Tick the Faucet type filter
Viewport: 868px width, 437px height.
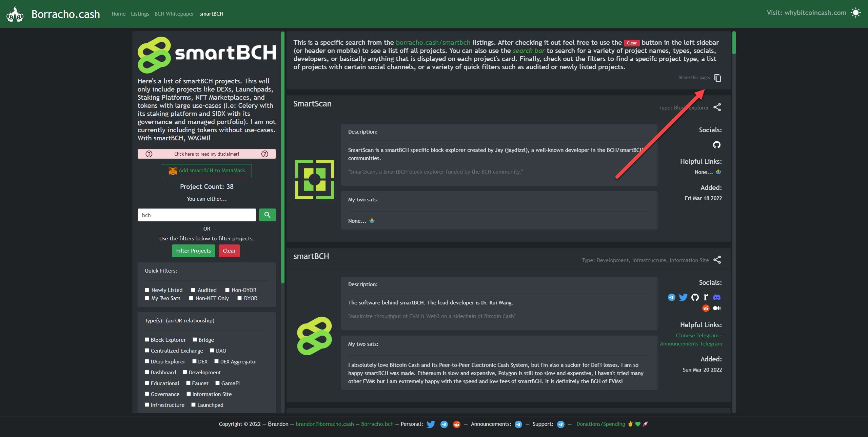click(189, 383)
